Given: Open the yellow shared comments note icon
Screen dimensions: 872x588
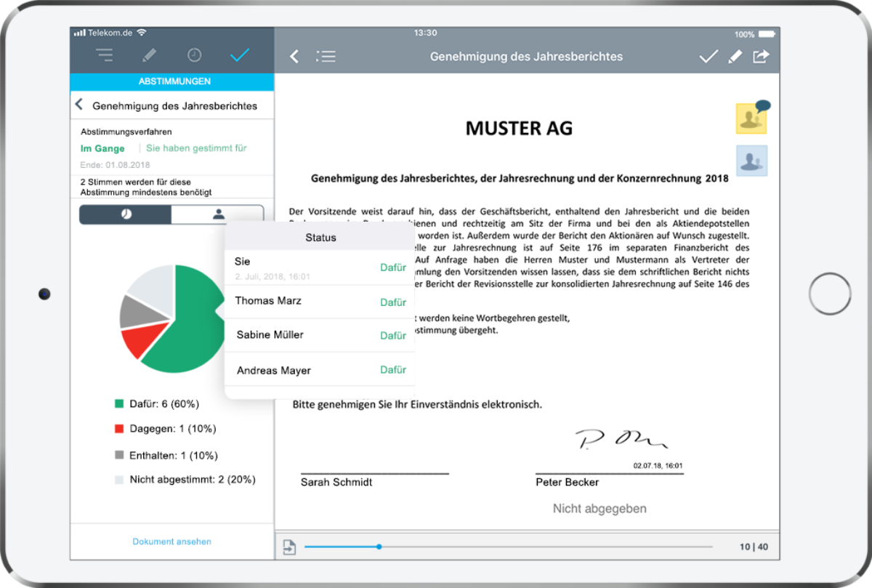Looking at the screenshot, I should tap(752, 118).
